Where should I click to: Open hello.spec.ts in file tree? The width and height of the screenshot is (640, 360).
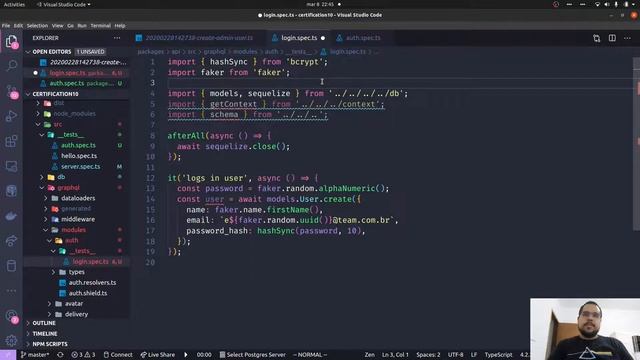79,156
